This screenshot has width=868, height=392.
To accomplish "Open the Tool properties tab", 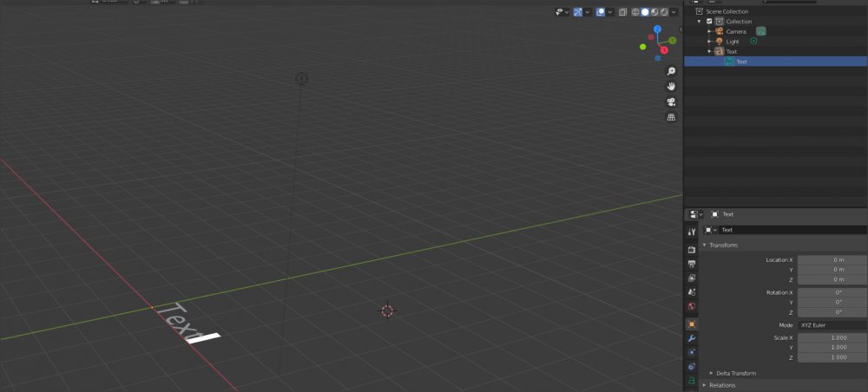I will pyautogui.click(x=691, y=232).
